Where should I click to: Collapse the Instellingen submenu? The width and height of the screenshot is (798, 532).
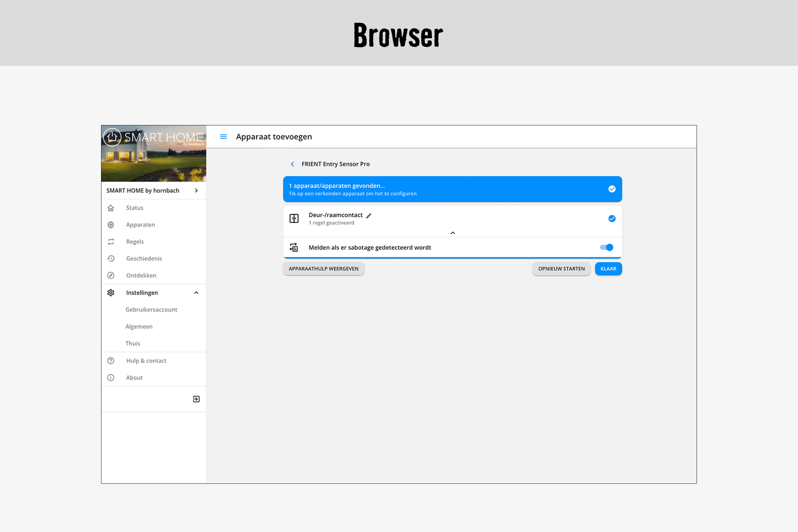click(x=196, y=293)
